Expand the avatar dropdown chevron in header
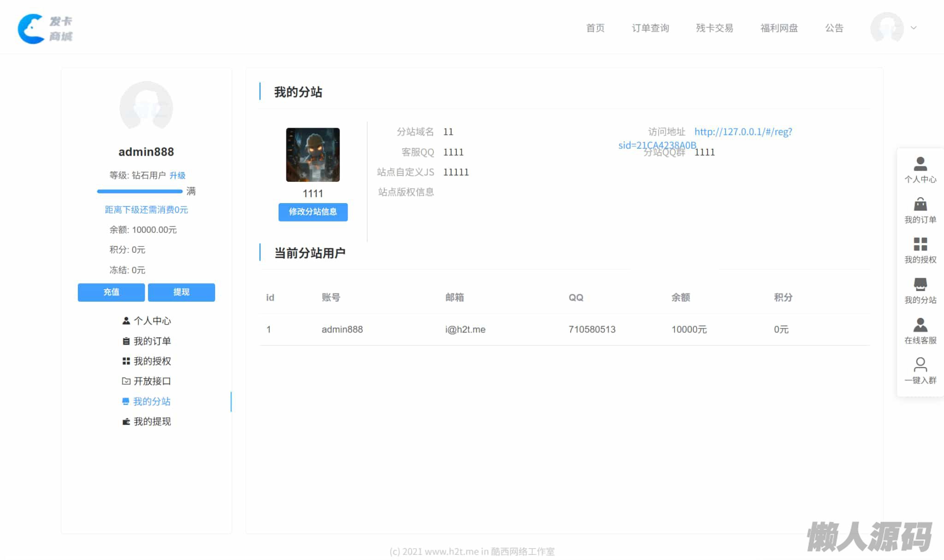This screenshot has width=944, height=560. 914,28
